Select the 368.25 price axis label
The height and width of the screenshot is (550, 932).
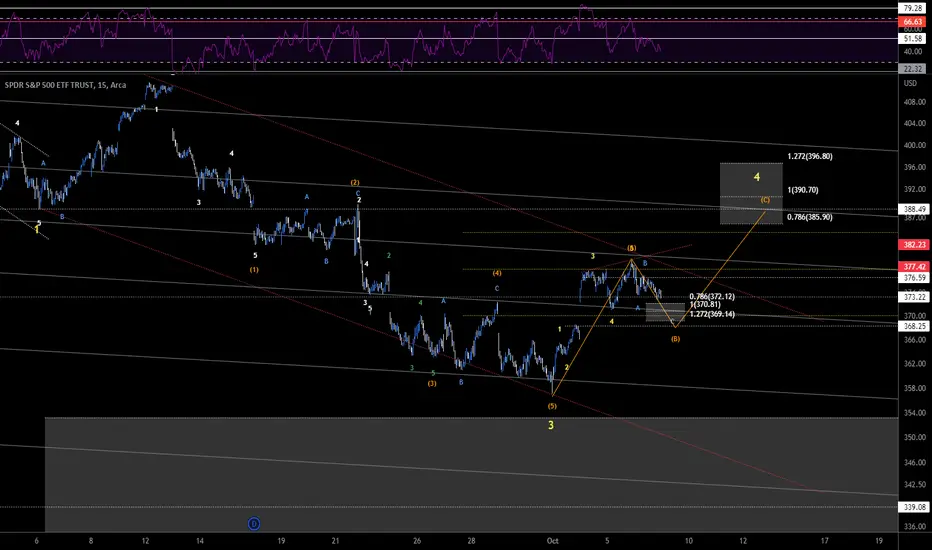click(x=915, y=326)
